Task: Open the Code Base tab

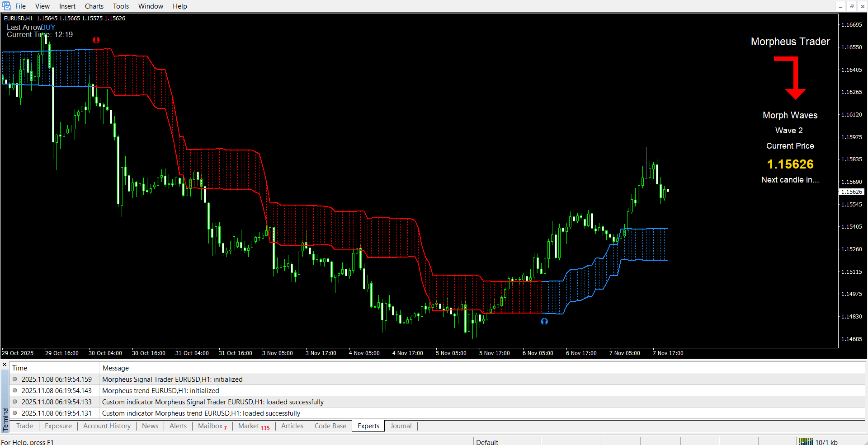Action: (330, 426)
